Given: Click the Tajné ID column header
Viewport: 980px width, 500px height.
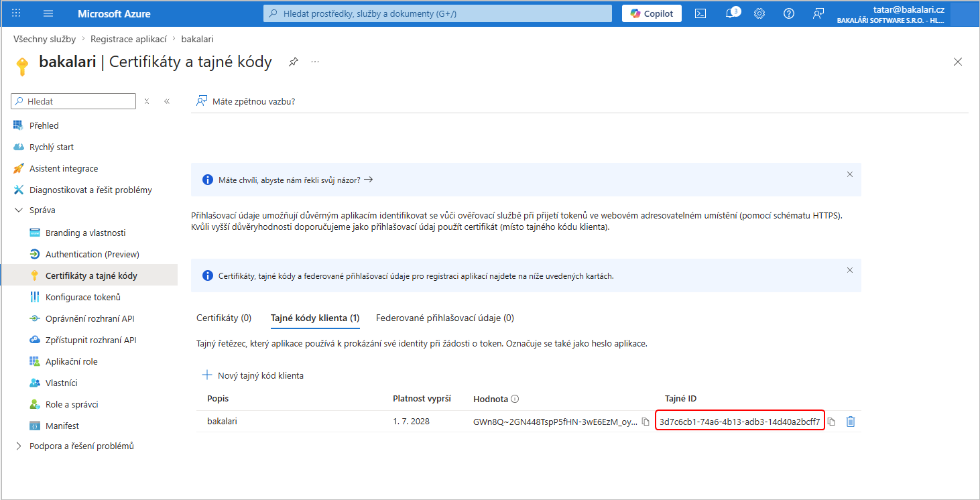Looking at the screenshot, I should click(680, 399).
